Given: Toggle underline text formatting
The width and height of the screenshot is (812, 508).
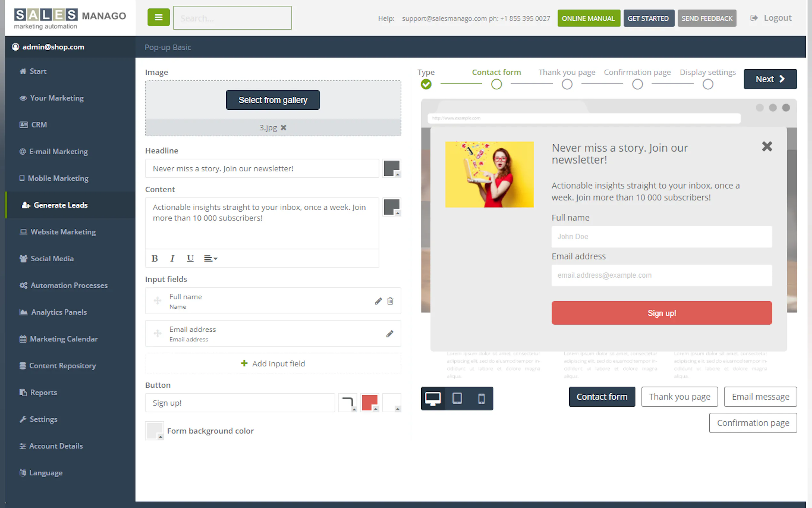Looking at the screenshot, I should click(x=190, y=258).
